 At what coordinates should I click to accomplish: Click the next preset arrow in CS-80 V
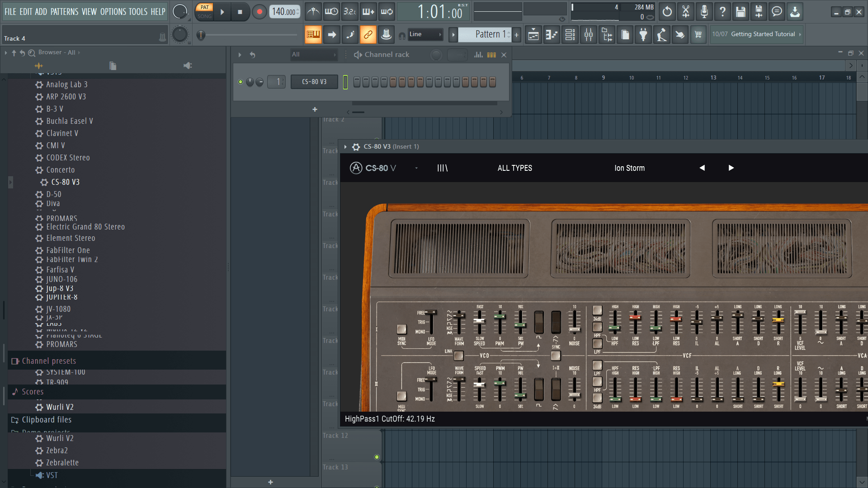click(x=731, y=168)
